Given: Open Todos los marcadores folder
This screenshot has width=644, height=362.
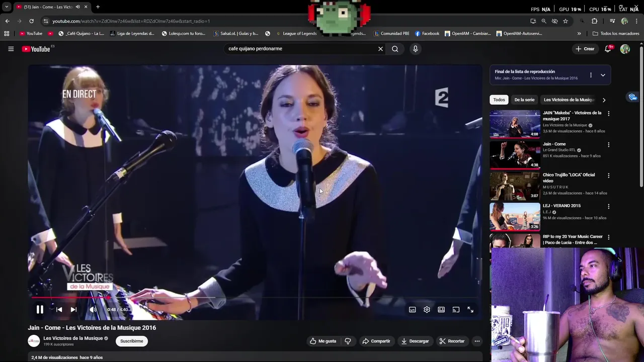Looking at the screenshot, I should tap(616, 33).
